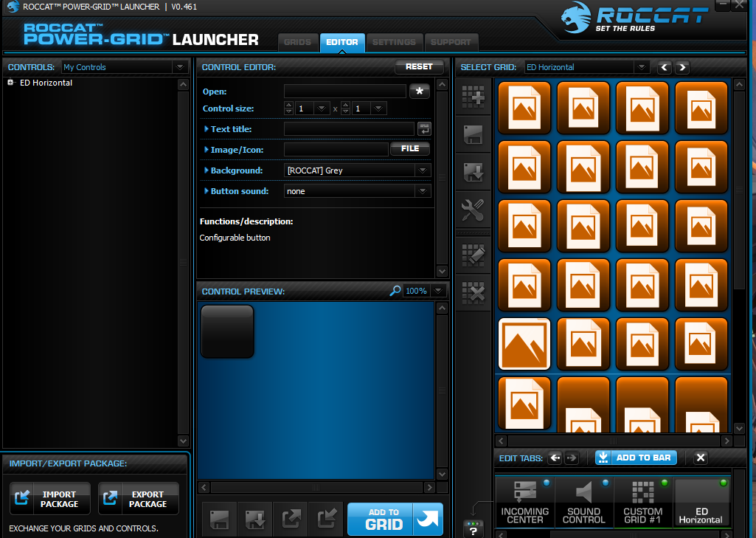Click the asterisk button next to Open
Viewport: 756px width, 538px height.
[x=420, y=91]
